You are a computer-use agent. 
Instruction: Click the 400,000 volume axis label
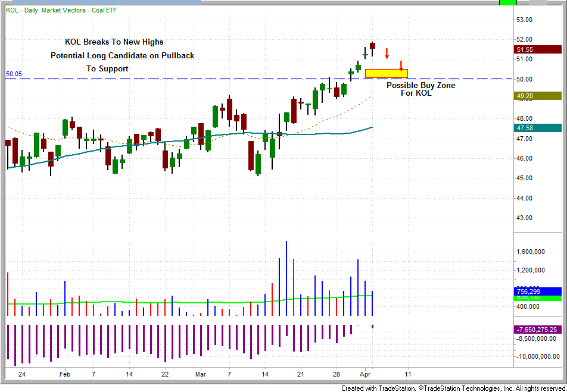528,307
